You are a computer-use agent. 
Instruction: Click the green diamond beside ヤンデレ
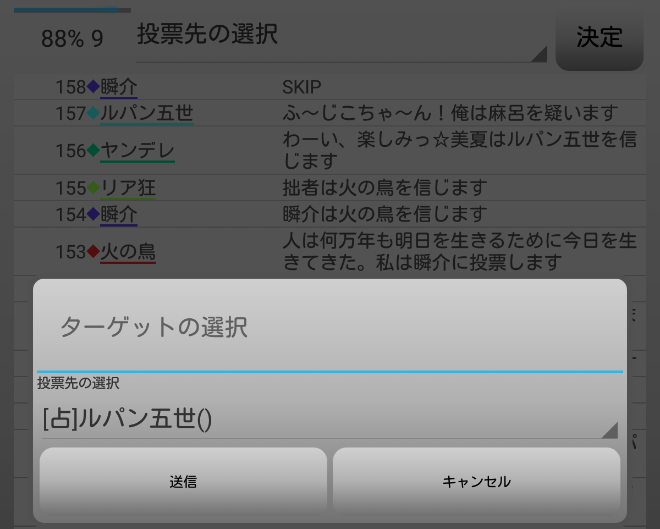pyautogui.click(x=94, y=150)
